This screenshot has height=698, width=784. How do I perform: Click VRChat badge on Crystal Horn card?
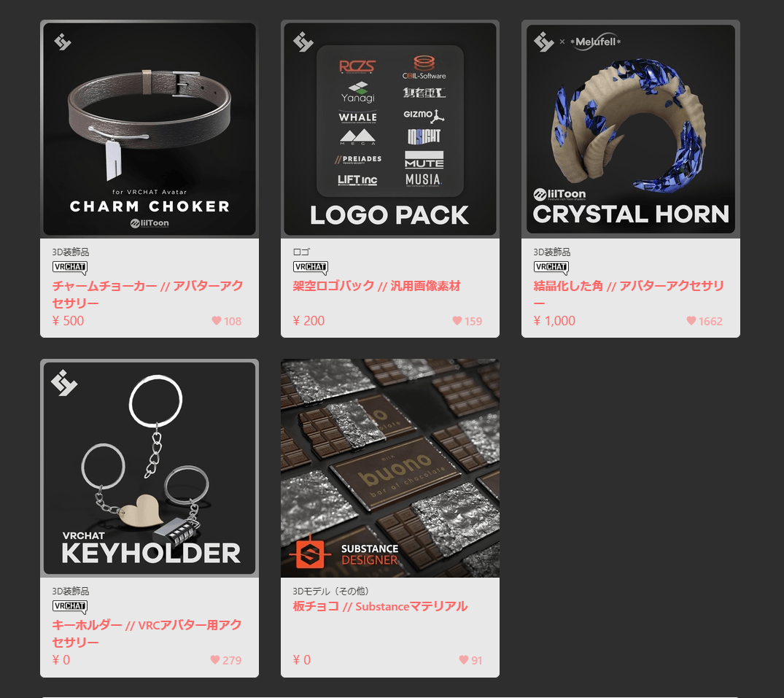point(551,268)
